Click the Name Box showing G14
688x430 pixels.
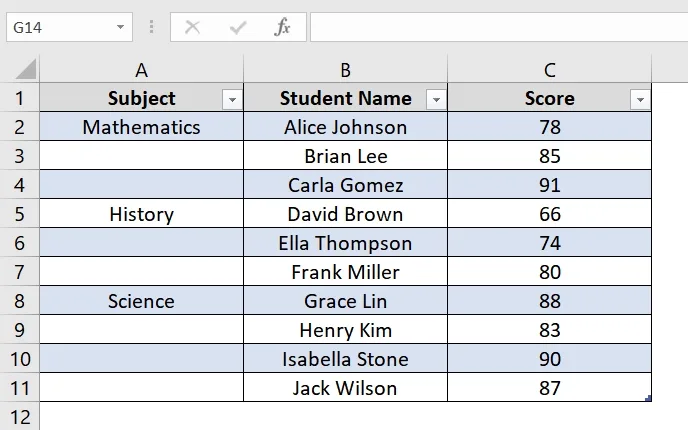tap(69, 27)
